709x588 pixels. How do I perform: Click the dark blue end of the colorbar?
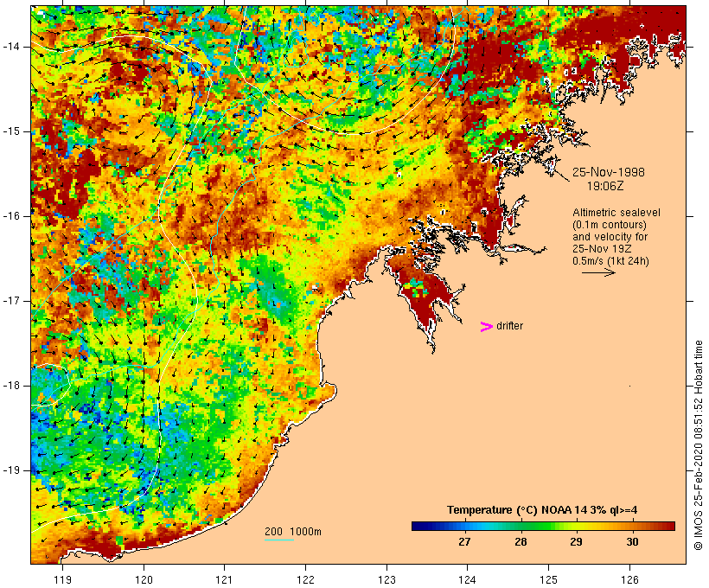418,526
